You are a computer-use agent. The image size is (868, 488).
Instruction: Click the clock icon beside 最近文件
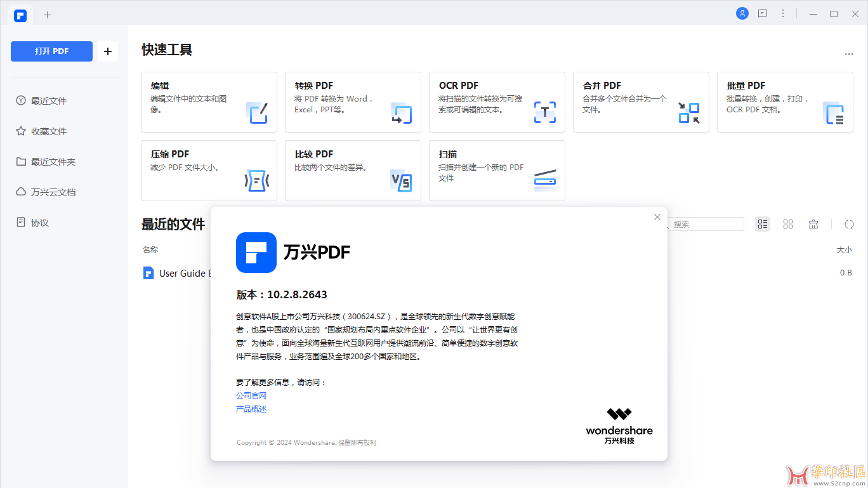tap(21, 100)
